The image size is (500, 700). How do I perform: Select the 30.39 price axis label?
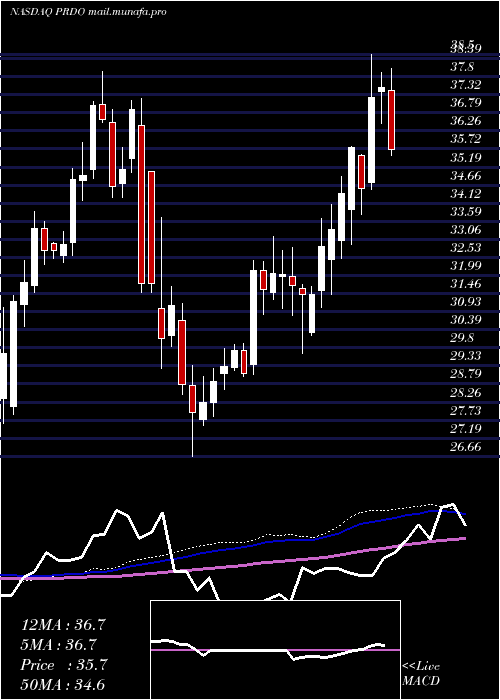tap(466, 320)
